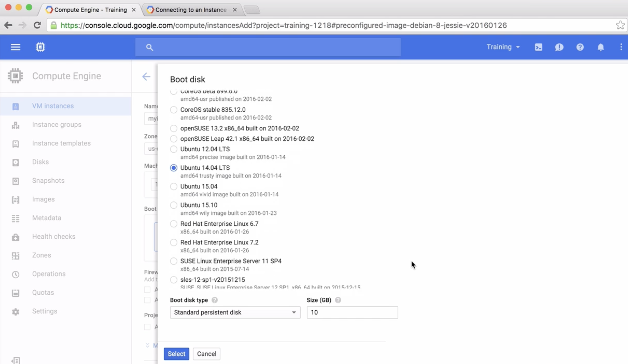Open Snapshots page in sidebar

tap(66, 181)
